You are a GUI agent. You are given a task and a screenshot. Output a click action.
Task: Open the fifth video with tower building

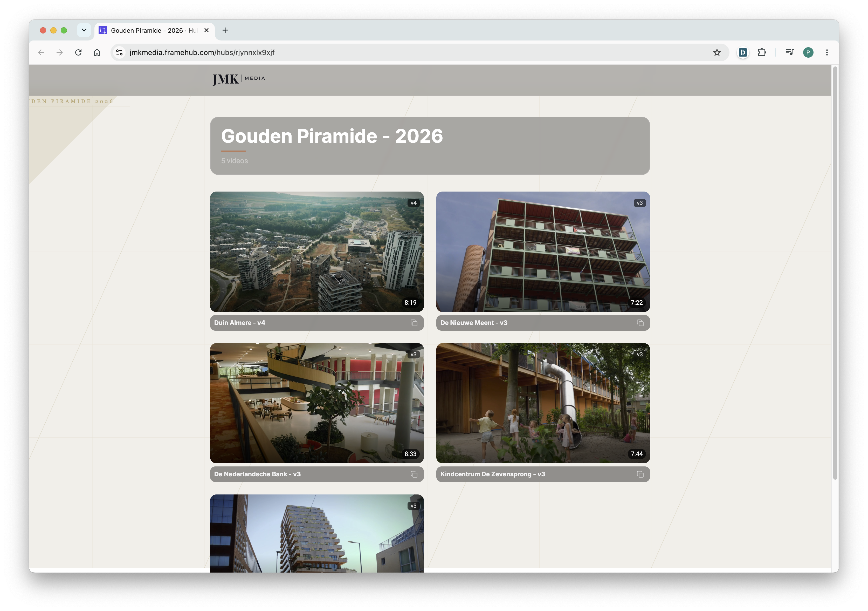coord(317,533)
